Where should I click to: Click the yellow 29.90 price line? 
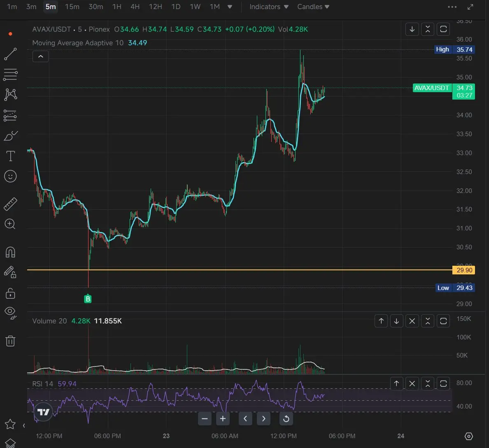pos(247,270)
